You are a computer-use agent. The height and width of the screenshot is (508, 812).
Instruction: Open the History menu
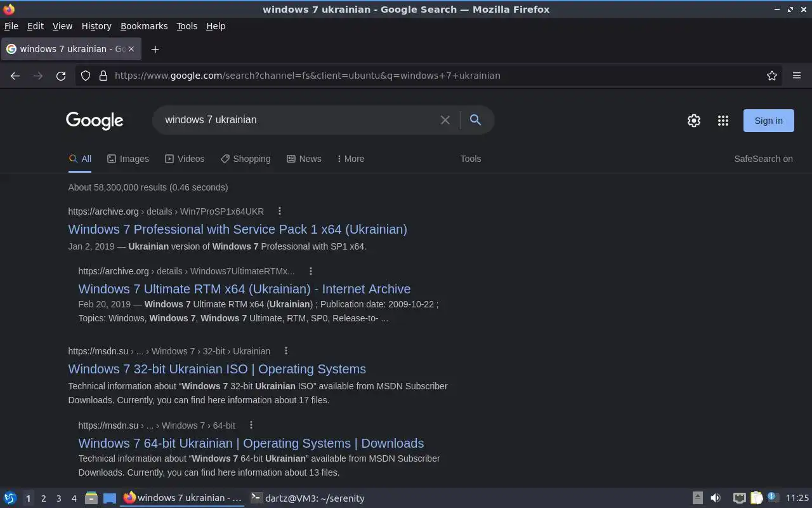click(96, 26)
